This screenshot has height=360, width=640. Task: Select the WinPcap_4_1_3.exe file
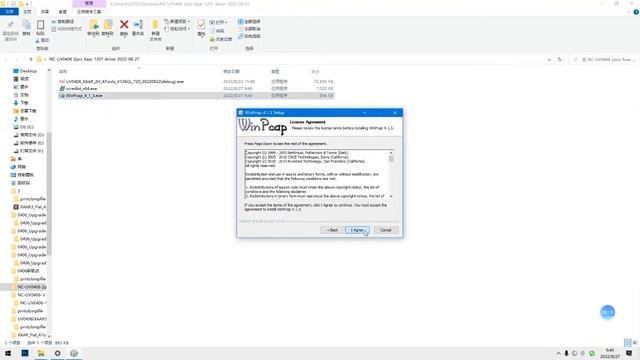[196, 96]
